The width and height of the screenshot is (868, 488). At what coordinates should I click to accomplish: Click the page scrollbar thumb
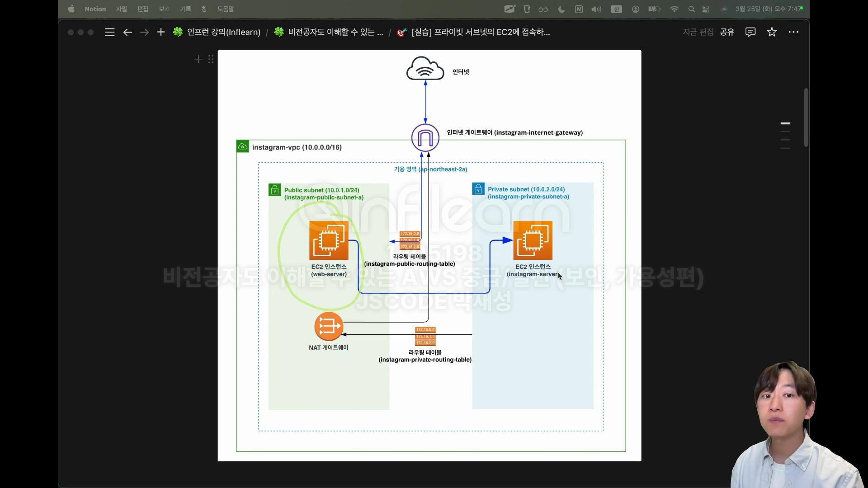pyautogui.click(x=806, y=117)
